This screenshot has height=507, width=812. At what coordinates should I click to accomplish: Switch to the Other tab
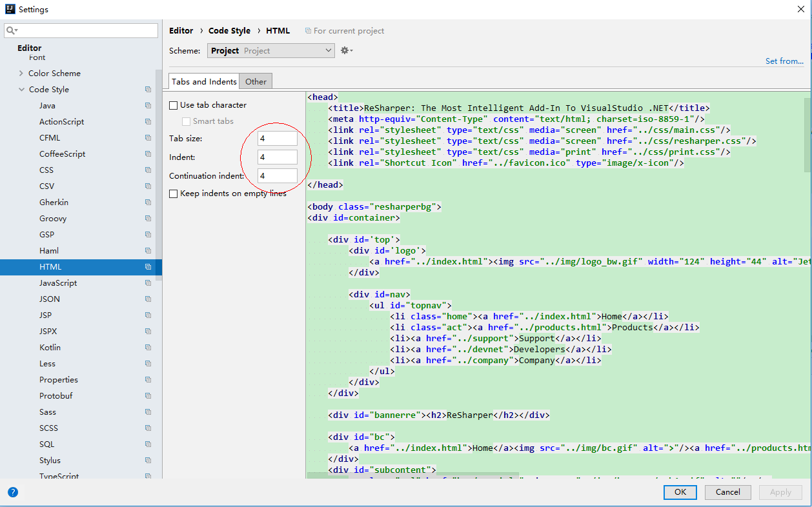tap(256, 81)
